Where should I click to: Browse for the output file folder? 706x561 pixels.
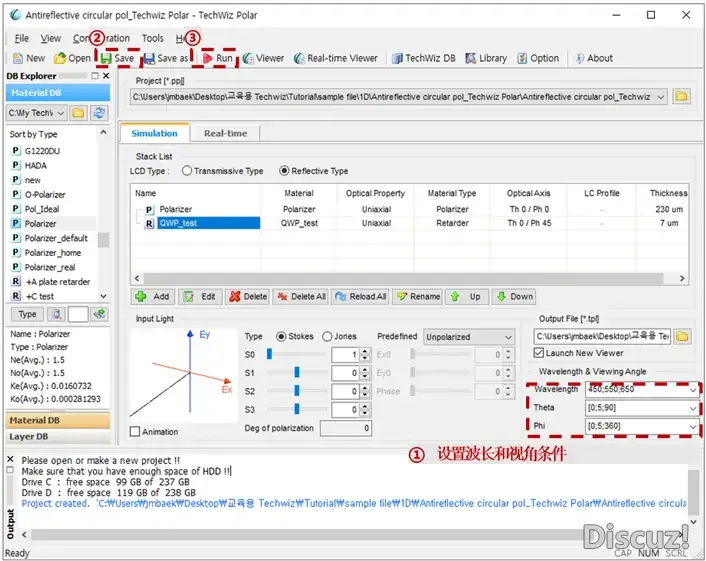[x=682, y=336]
